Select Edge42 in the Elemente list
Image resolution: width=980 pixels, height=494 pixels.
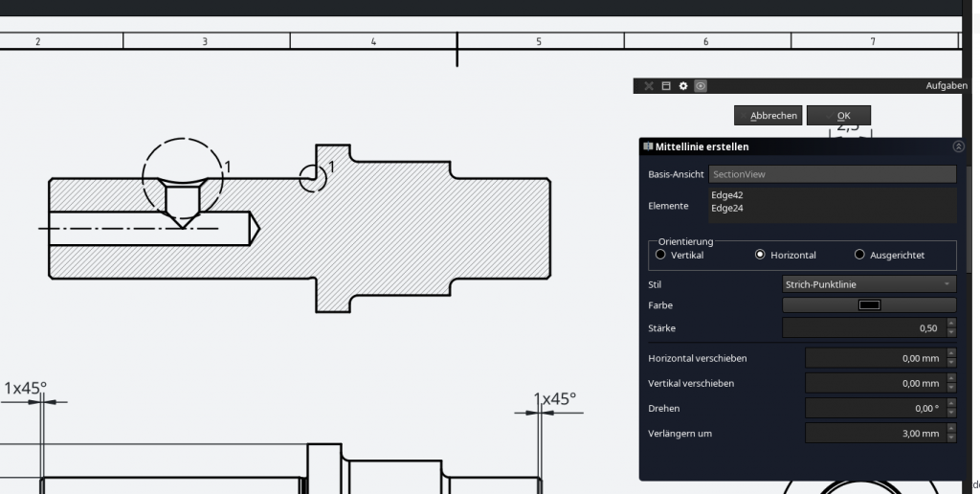point(727,195)
